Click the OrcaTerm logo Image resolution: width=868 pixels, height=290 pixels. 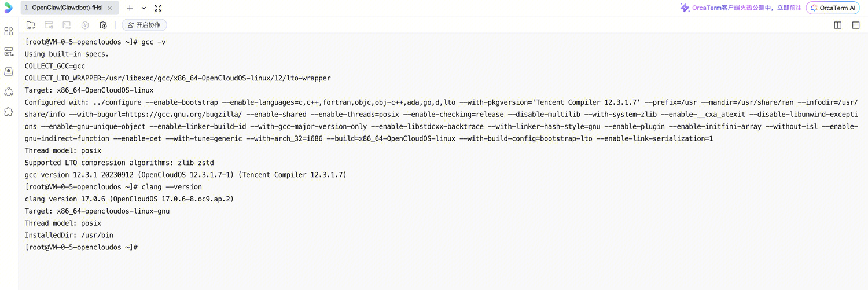tap(8, 8)
